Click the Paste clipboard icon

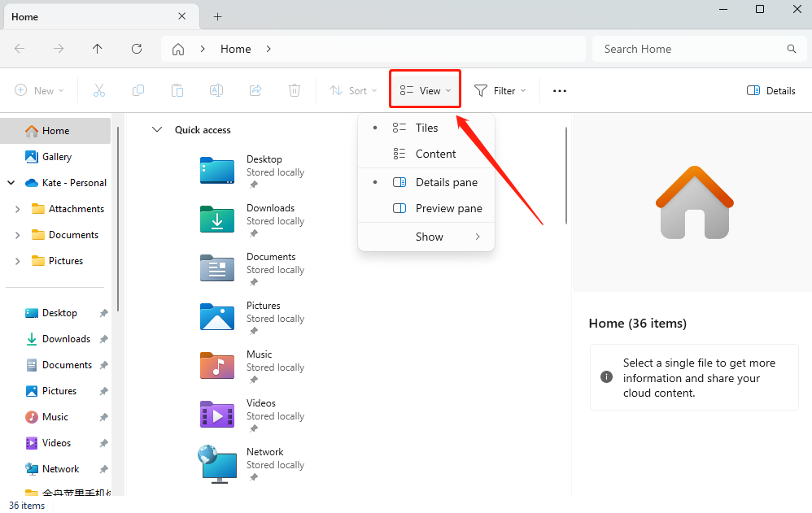click(x=177, y=91)
